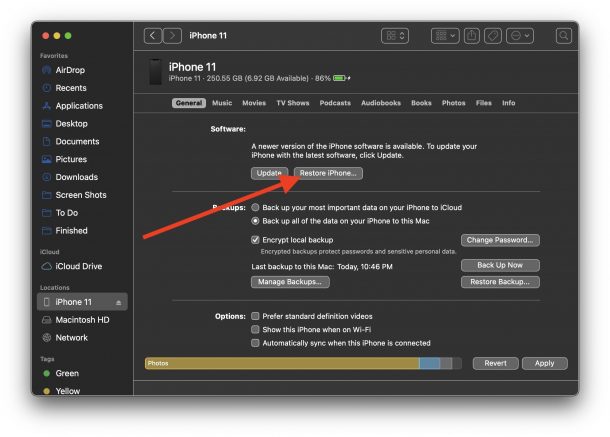Switch to the Books tab
This screenshot has height=437, width=610.
click(x=421, y=103)
